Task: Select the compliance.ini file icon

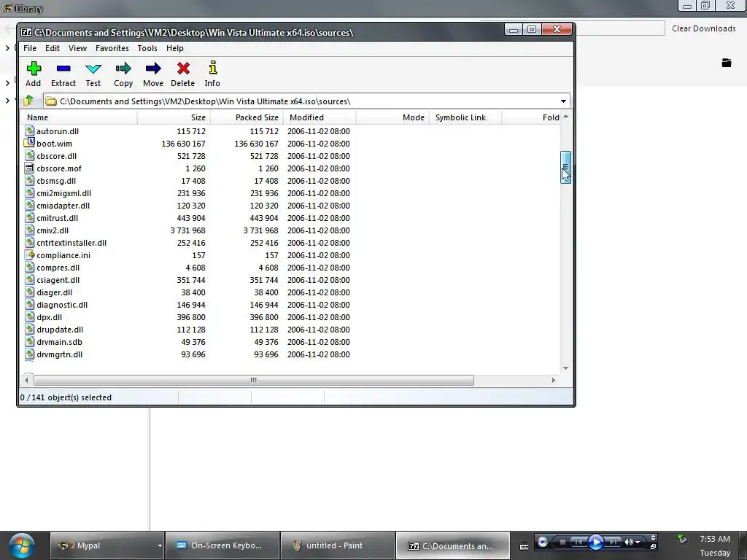Action: tap(29, 254)
